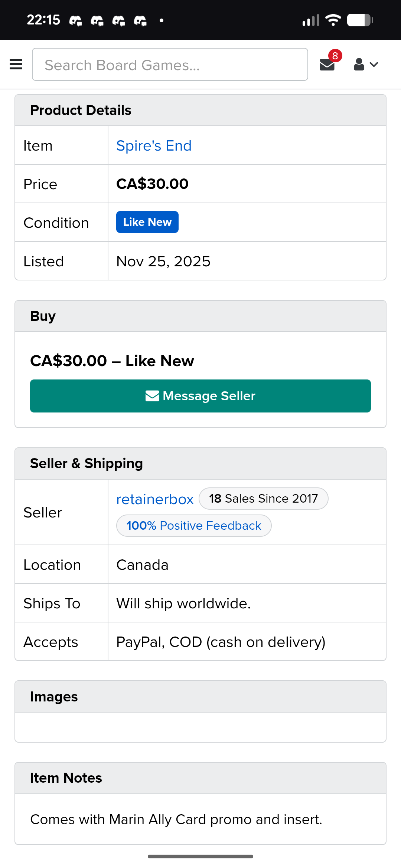Image resolution: width=401 pixels, height=868 pixels.
Task: Tap the Wi-Fi status bar icon
Action: click(x=333, y=20)
